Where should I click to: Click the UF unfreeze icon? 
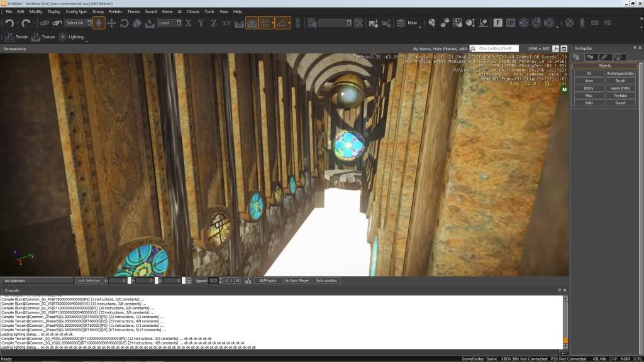tap(511, 23)
